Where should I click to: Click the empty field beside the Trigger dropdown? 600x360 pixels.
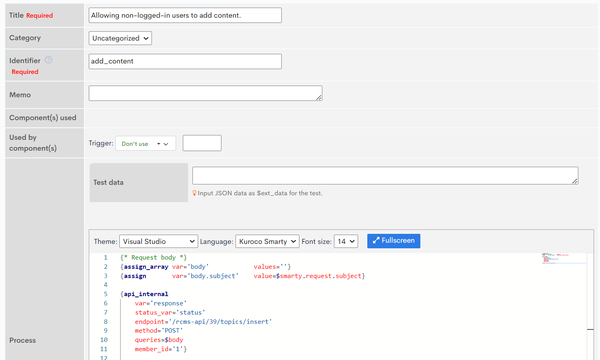[x=202, y=143]
